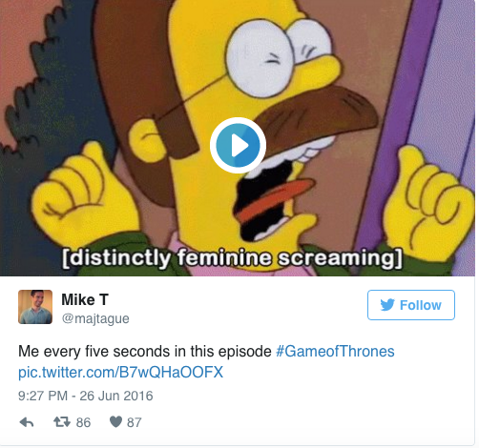Like the tweet with the heart icon
Screen dimensions: 479x448
click(115, 422)
